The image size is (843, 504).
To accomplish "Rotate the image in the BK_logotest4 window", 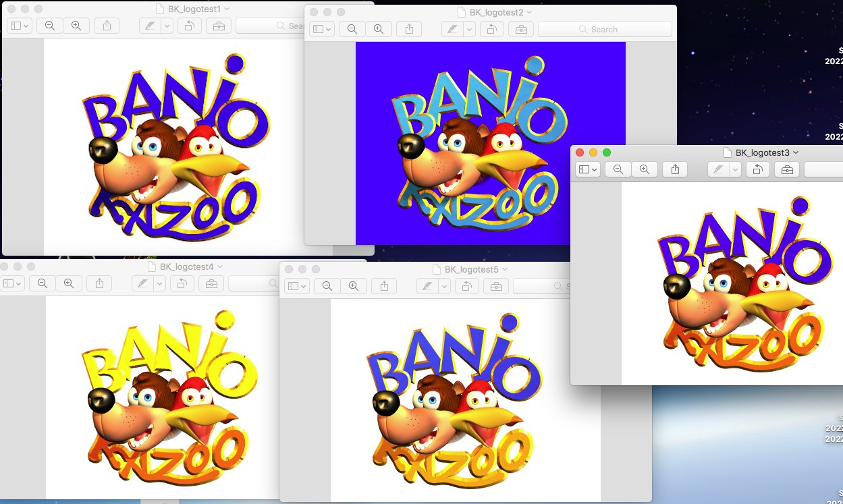I will [x=183, y=283].
